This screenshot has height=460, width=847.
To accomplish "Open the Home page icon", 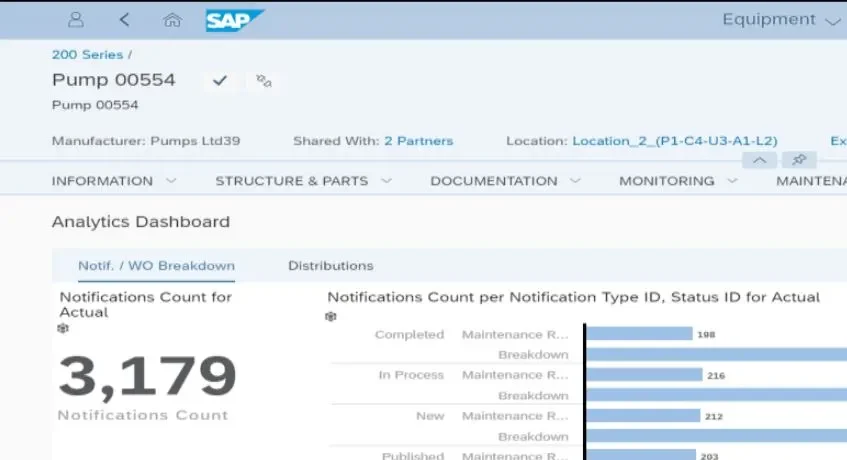I will point(172,20).
